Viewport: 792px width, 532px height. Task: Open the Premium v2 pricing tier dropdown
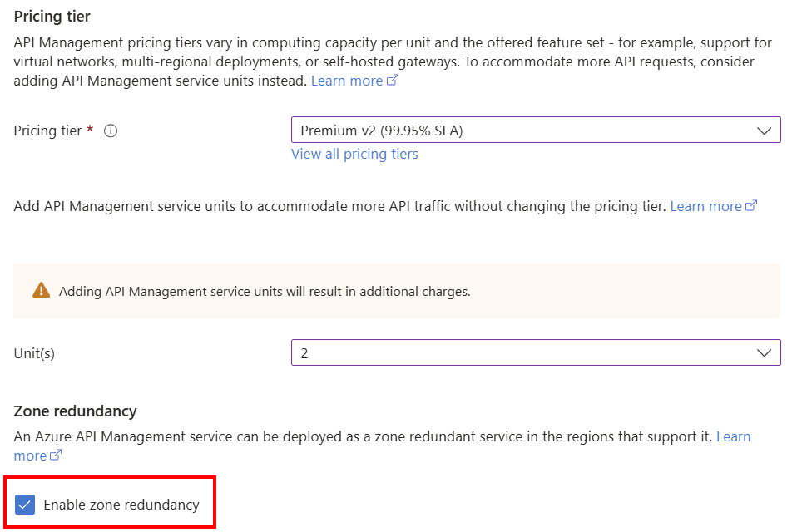[x=536, y=130]
